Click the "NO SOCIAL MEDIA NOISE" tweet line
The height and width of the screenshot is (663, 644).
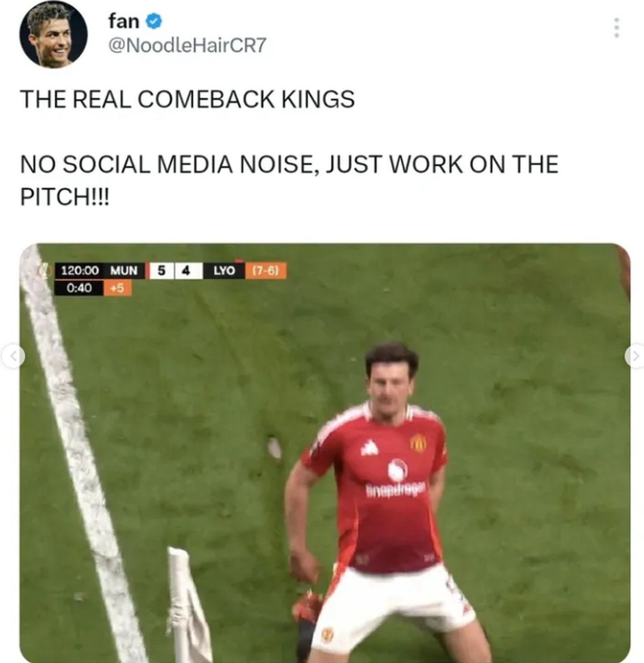click(x=289, y=164)
